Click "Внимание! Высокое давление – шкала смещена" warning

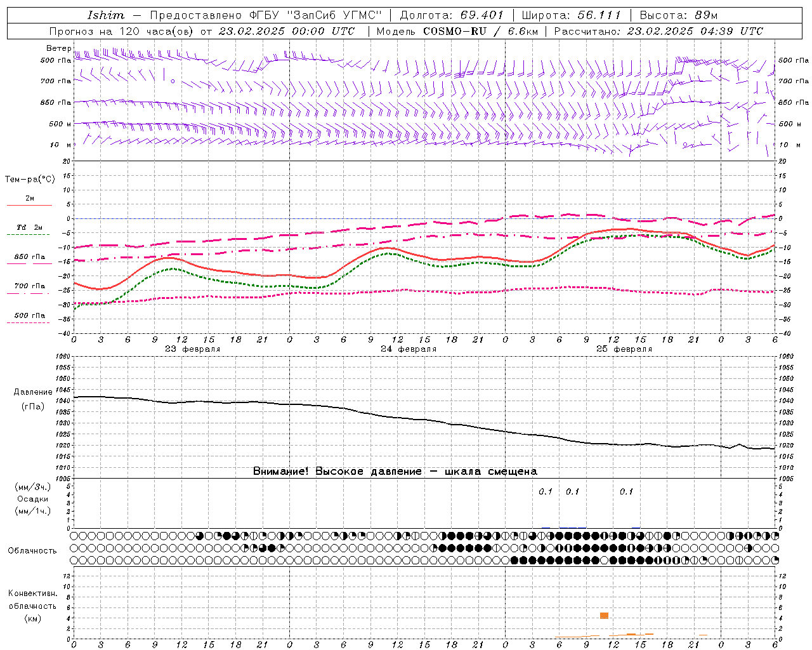tap(395, 471)
